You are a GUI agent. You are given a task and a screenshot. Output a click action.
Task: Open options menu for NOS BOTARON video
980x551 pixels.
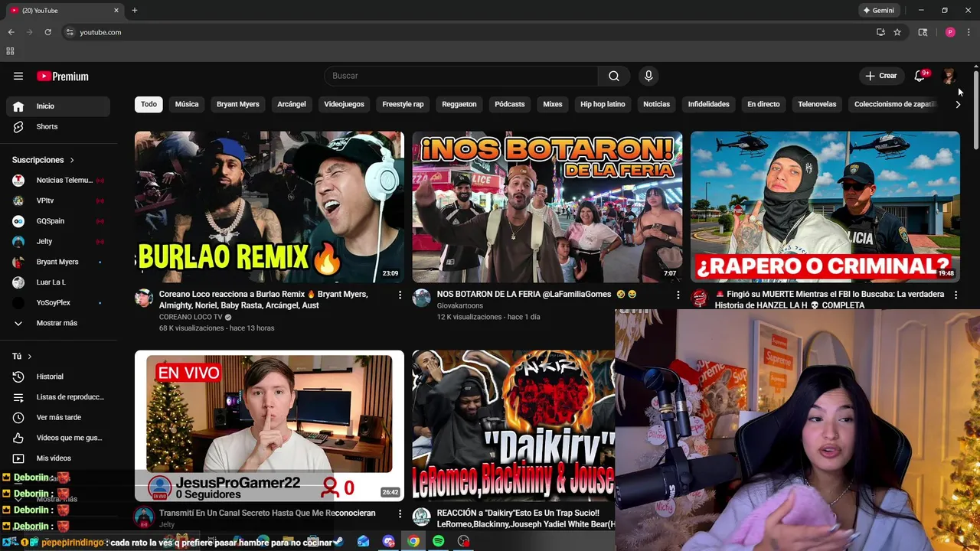(678, 295)
